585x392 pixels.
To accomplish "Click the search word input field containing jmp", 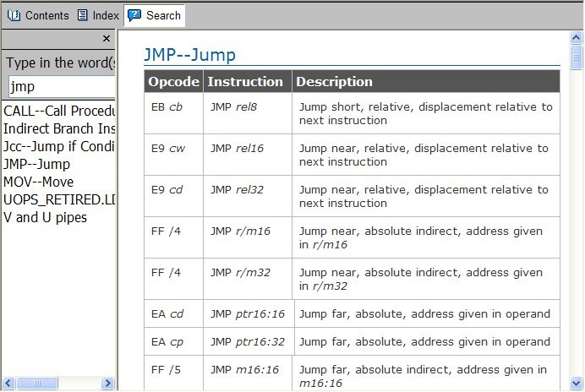I will [62, 87].
